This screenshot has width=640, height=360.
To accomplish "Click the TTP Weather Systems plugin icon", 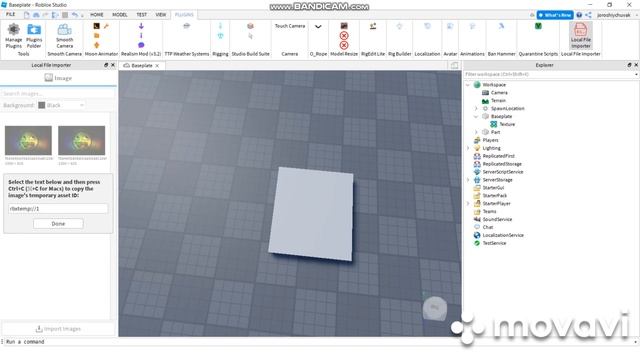I will [187, 26].
